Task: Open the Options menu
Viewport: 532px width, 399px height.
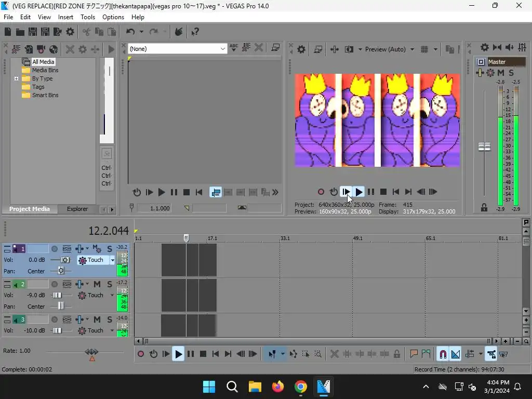Action: tap(113, 17)
